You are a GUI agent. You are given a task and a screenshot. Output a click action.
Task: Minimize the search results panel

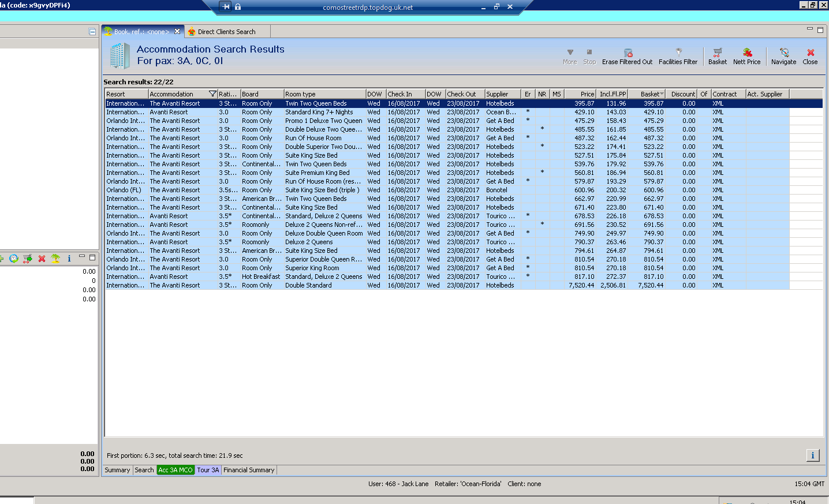[809, 29]
